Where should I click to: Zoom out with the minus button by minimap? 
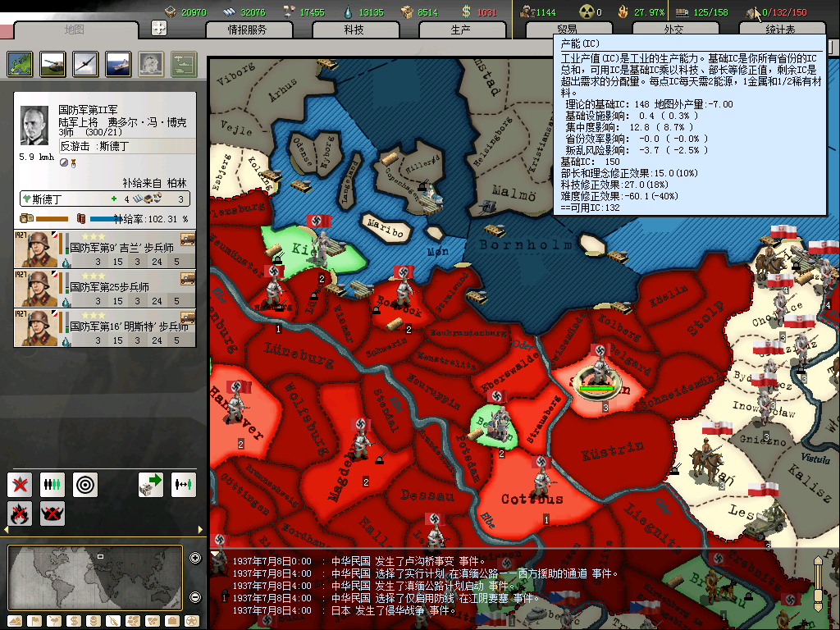[x=195, y=597]
